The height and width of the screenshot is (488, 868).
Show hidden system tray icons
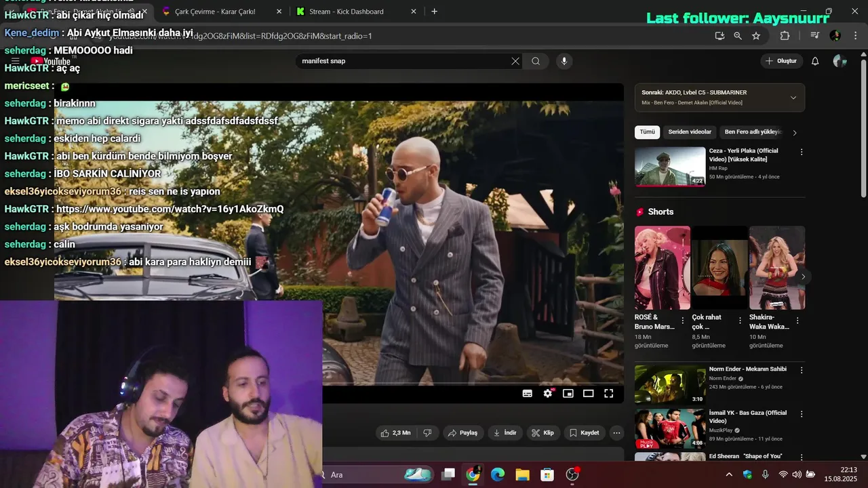[729, 474]
